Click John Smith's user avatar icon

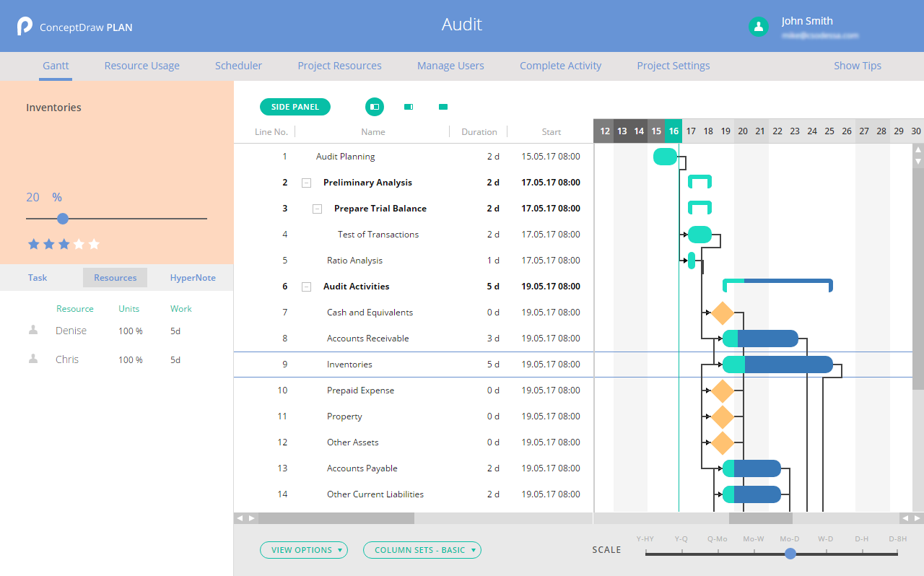[x=758, y=27]
